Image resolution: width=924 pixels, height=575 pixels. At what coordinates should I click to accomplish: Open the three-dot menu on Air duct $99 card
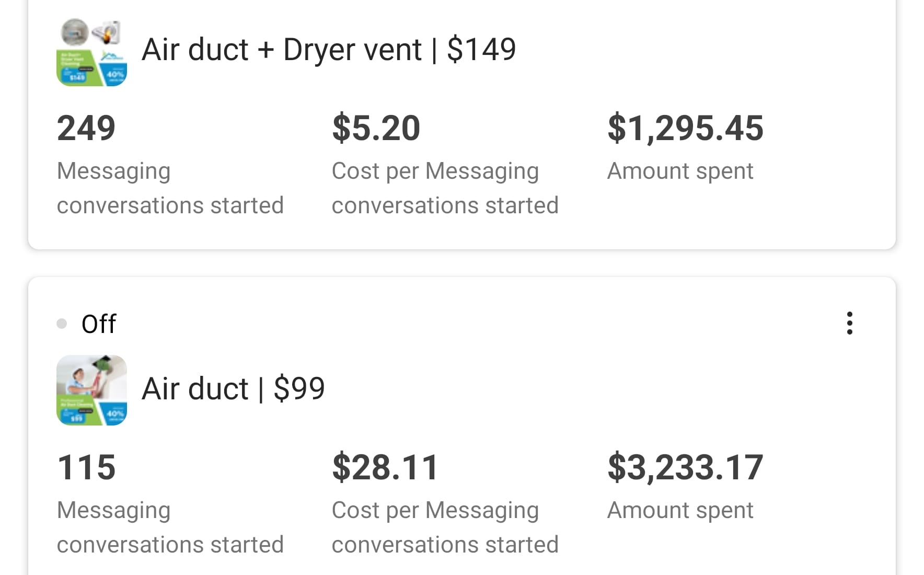click(849, 323)
